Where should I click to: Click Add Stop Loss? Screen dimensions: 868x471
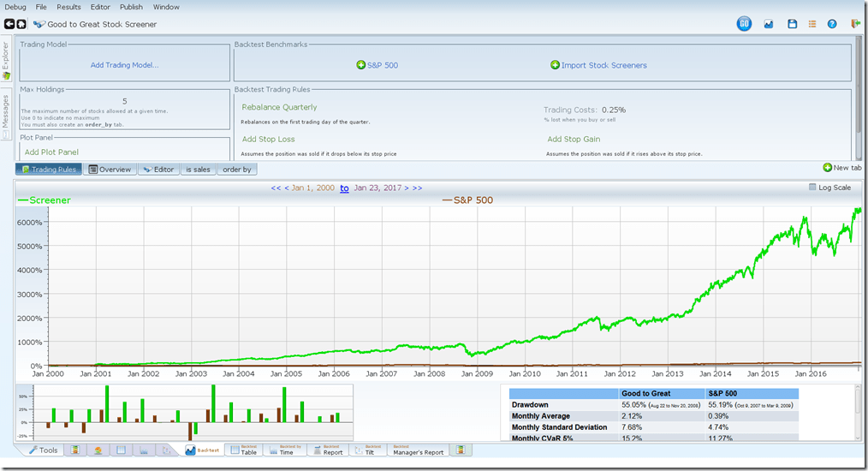point(269,139)
